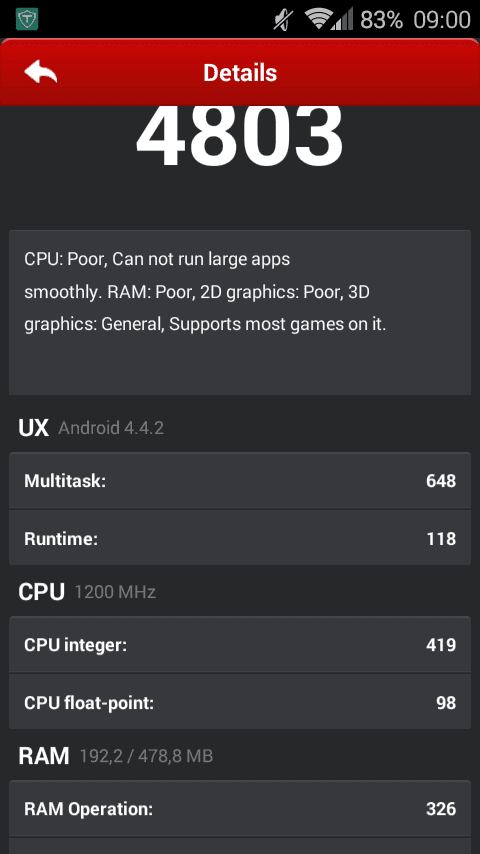Tap the 09:00 clock in status bar
This screenshot has height=854, width=480.
click(x=442, y=20)
